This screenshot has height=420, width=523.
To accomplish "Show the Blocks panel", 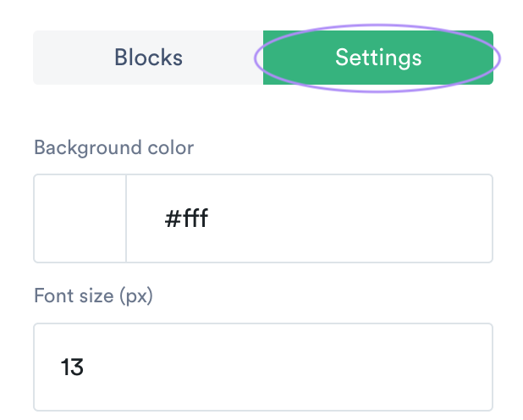I will (x=148, y=58).
